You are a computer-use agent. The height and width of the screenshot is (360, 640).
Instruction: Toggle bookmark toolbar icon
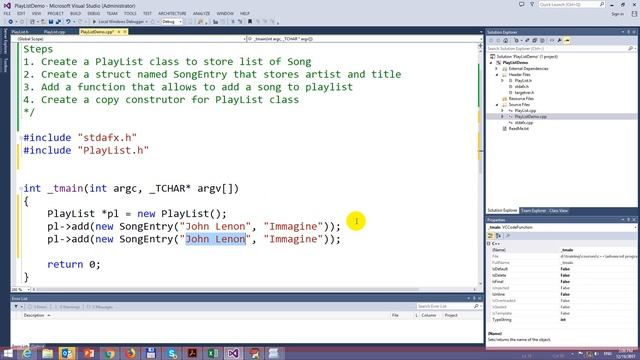point(250,22)
